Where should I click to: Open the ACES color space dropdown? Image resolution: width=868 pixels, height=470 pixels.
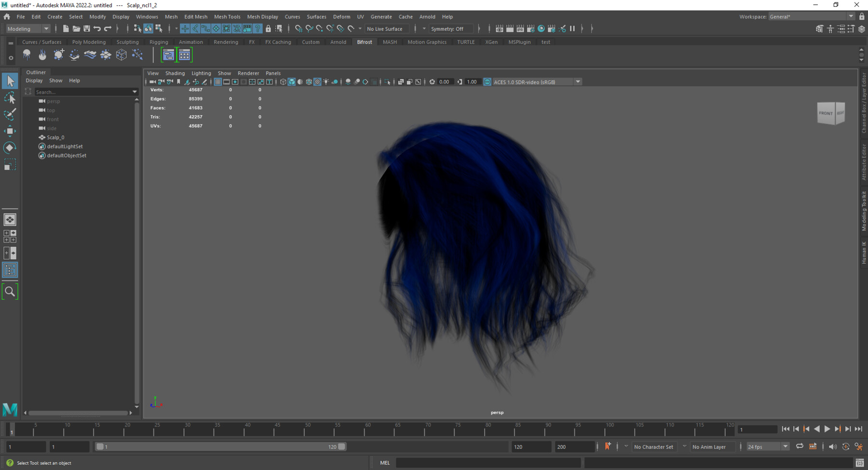[537, 82]
